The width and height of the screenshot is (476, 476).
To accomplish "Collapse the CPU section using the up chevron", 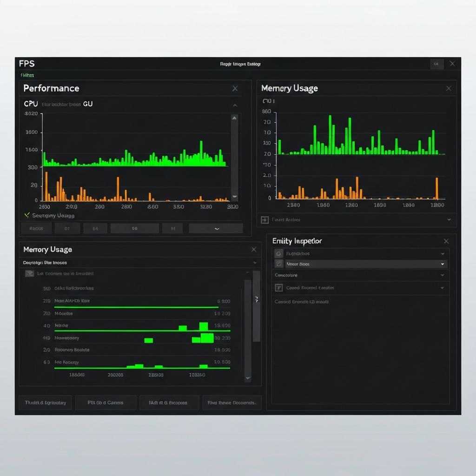I will click(235, 105).
